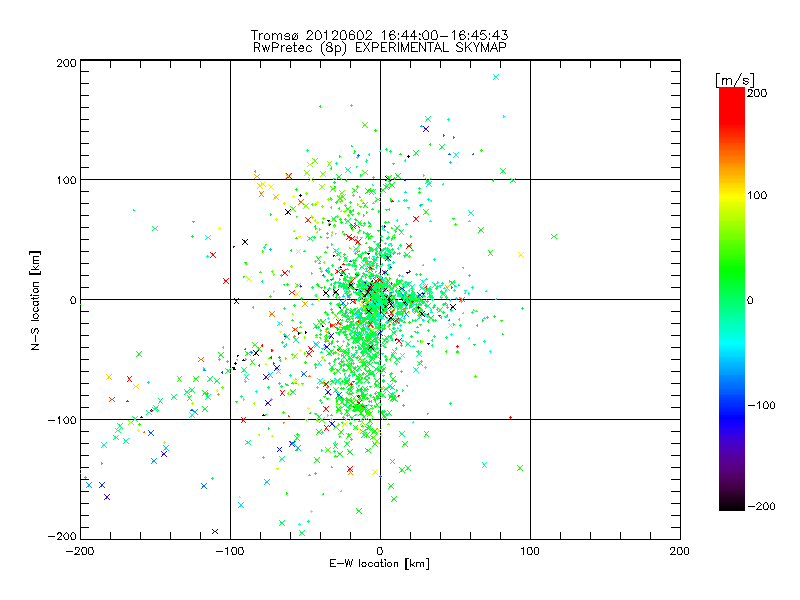The height and width of the screenshot is (600, 800).
Task: Select the N-S axis tick label "0"
Action: (x=73, y=300)
